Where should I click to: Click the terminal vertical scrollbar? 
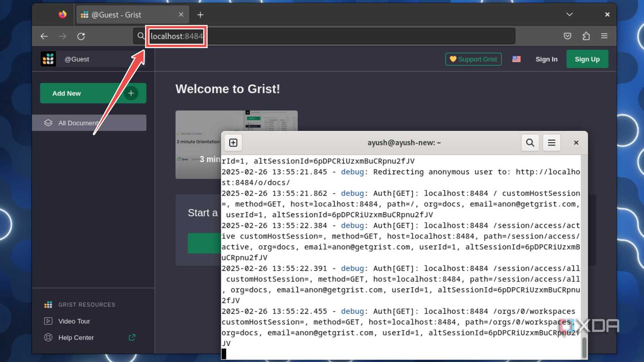click(x=584, y=347)
